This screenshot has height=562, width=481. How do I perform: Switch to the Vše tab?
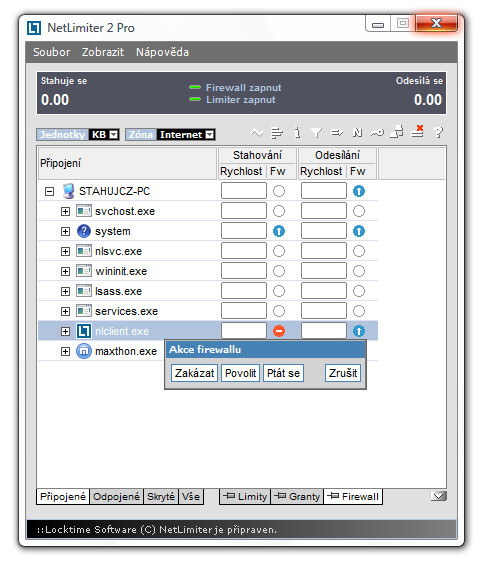tap(191, 496)
